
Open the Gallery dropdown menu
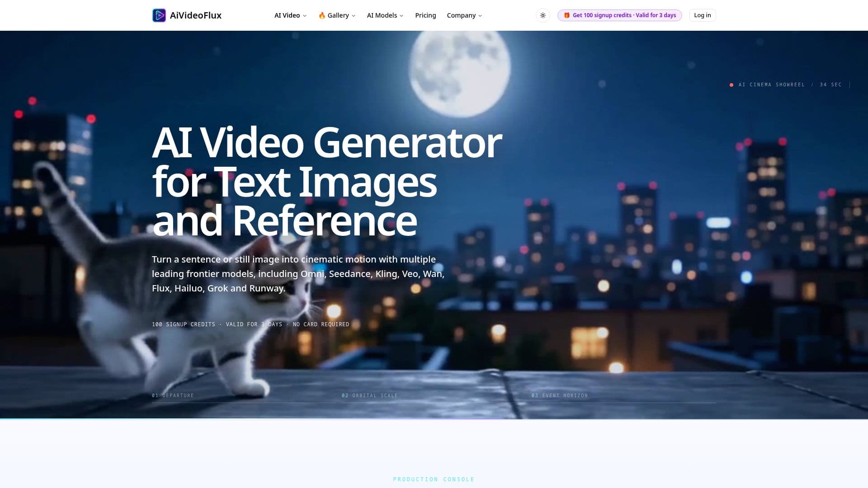click(x=337, y=15)
